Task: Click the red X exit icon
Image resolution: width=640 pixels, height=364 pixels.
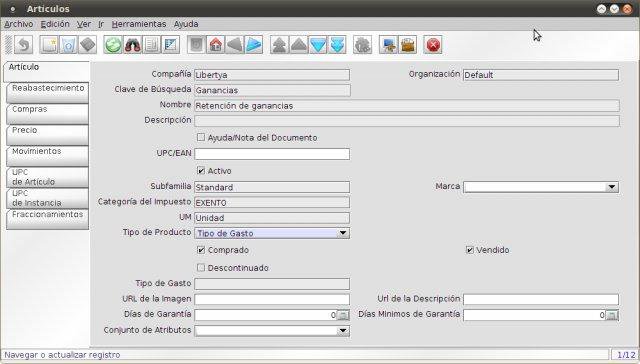Action: [433, 45]
